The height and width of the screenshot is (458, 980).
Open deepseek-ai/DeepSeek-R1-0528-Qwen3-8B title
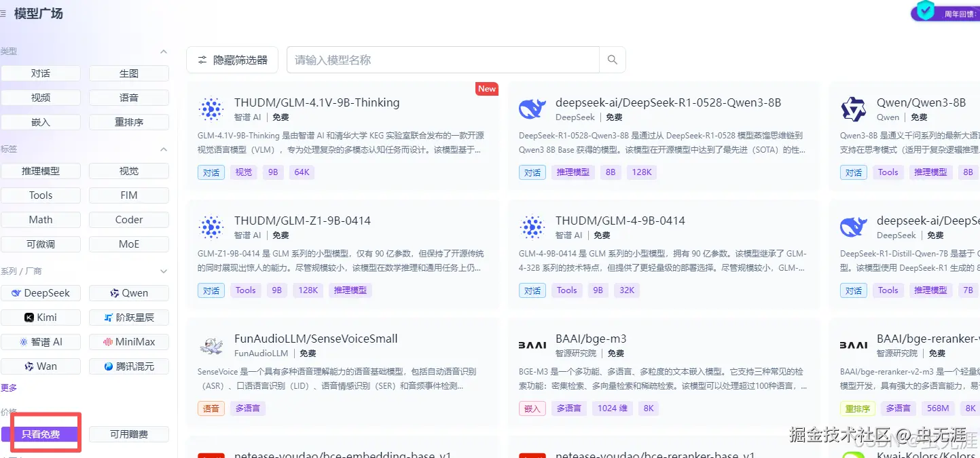pos(668,102)
